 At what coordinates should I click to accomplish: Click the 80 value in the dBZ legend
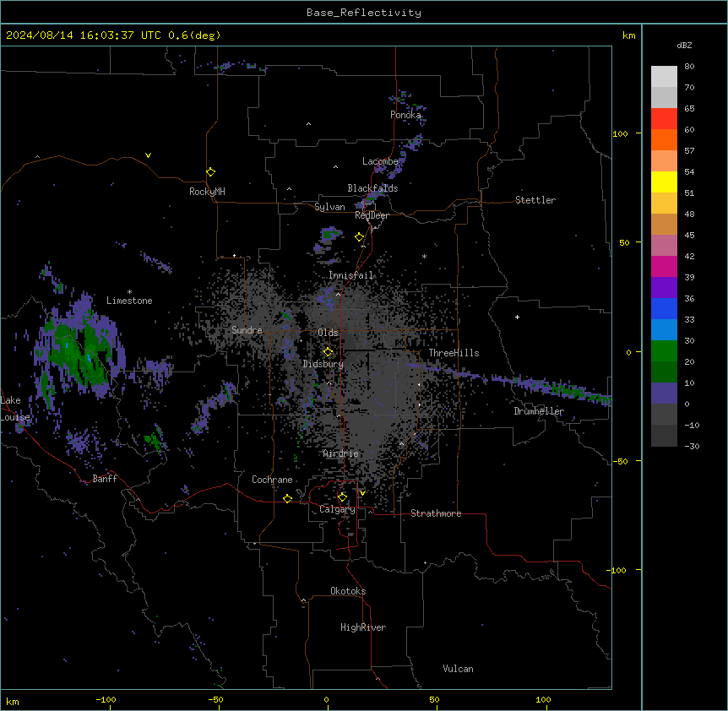tap(689, 67)
